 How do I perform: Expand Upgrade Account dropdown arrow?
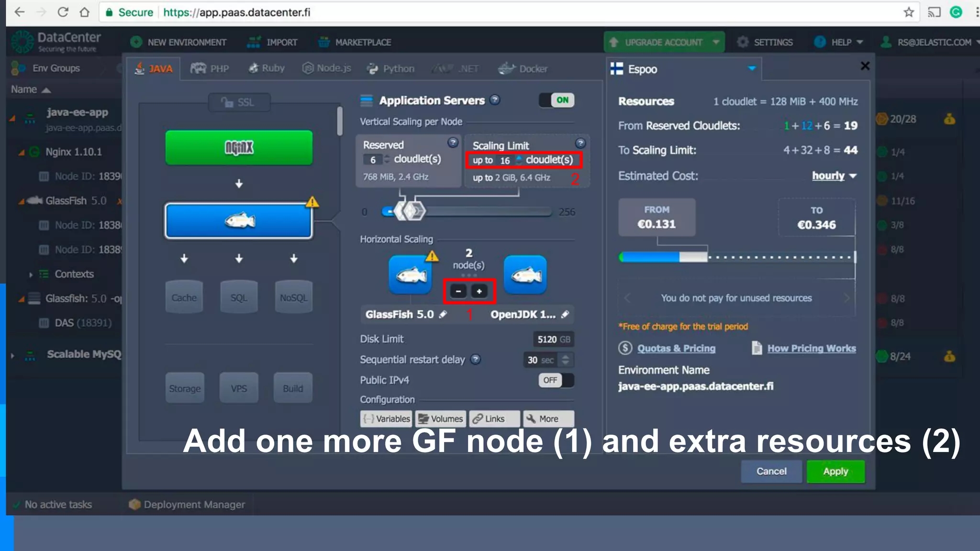coord(716,42)
